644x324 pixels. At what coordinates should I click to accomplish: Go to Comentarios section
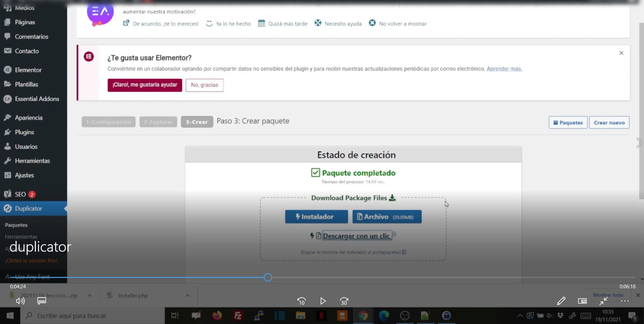tap(31, 36)
